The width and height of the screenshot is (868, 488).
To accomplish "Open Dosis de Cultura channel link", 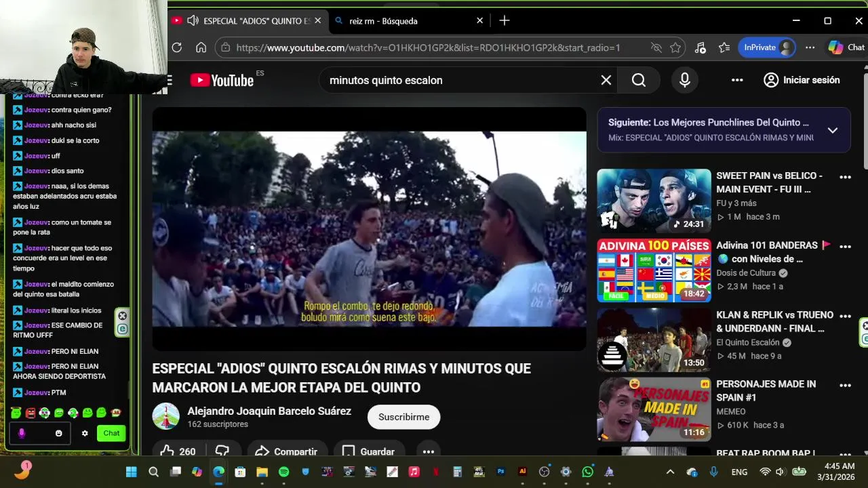I will point(746,273).
